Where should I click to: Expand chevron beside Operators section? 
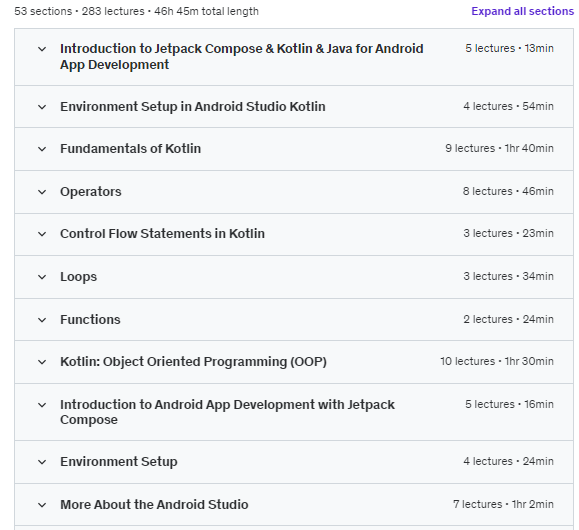42,192
